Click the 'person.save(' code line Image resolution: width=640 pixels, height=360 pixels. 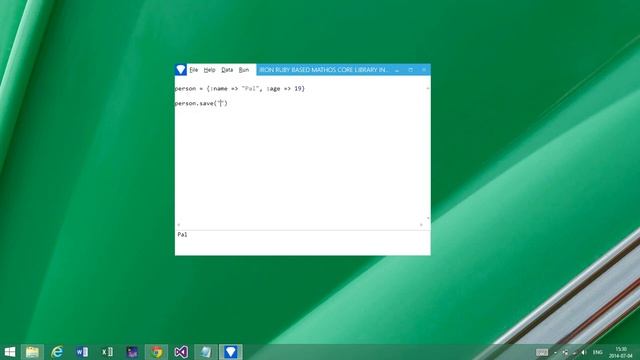(x=201, y=103)
